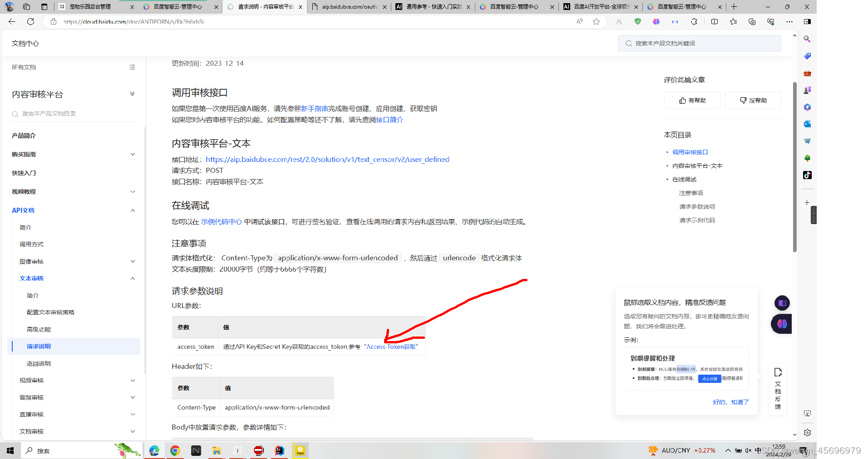Screen dimensions: 868x459
Task: Jump to 请求参数说明 in page contents
Action: coord(697,206)
